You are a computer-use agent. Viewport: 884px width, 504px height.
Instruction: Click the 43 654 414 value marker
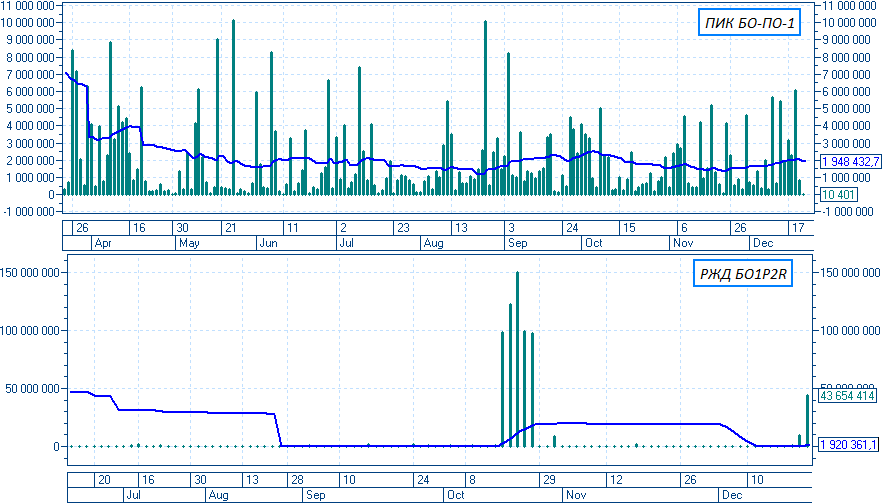[x=848, y=396]
